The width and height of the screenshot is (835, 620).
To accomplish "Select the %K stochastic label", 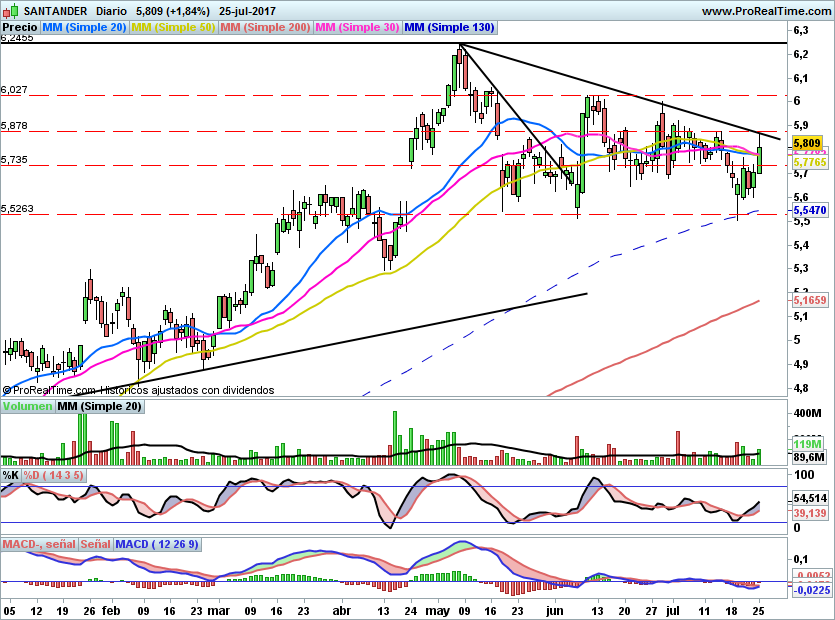I will (11, 475).
